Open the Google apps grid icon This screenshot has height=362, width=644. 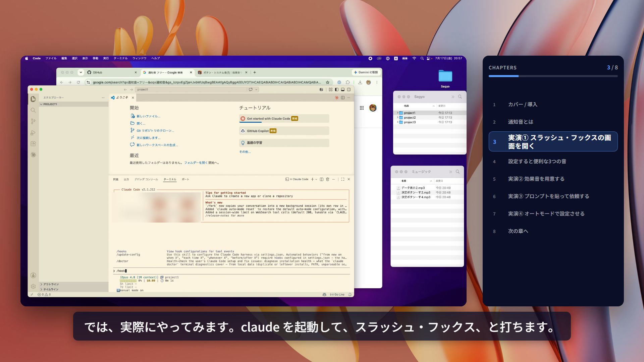coord(362,108)
